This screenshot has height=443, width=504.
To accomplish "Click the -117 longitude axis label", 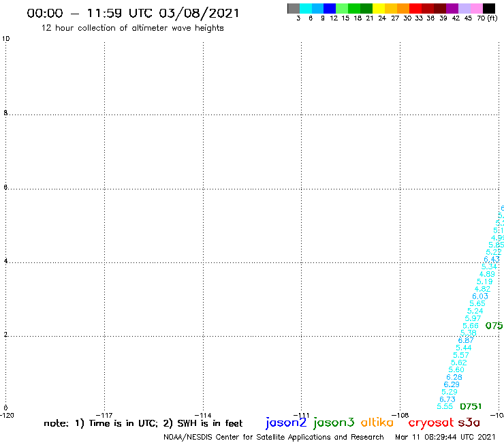I will click(x=104, y=416).
